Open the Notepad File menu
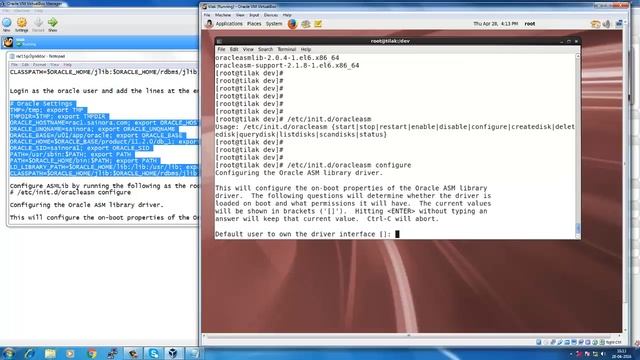The image size is (640, 360). coord(14,64)
